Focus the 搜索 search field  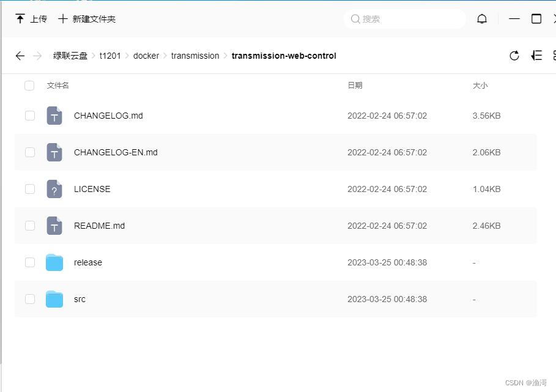404,19
